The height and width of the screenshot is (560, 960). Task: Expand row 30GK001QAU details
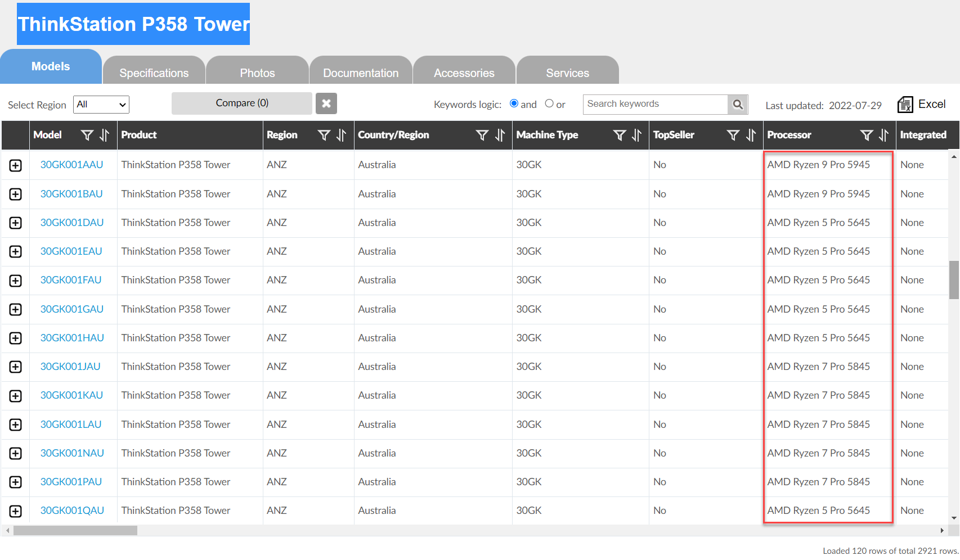(16, 511)
